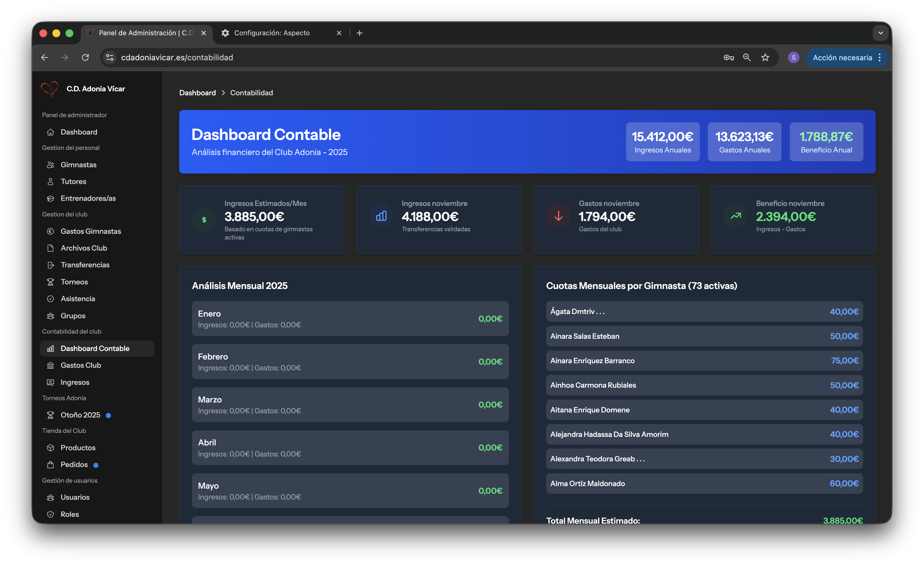This screenshot has width=924, height=566.
Task: Expand the tab search dropdown arrow
Action: click(x=880, y=33)
